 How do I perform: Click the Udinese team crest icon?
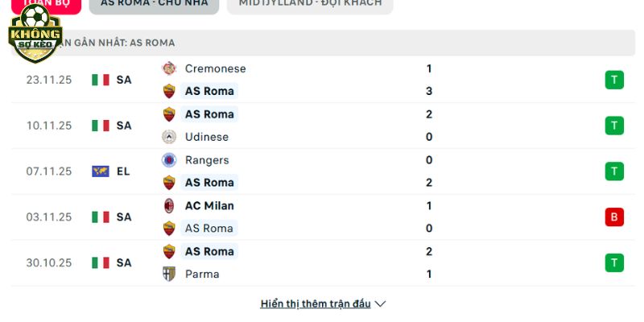click(169, 137)
